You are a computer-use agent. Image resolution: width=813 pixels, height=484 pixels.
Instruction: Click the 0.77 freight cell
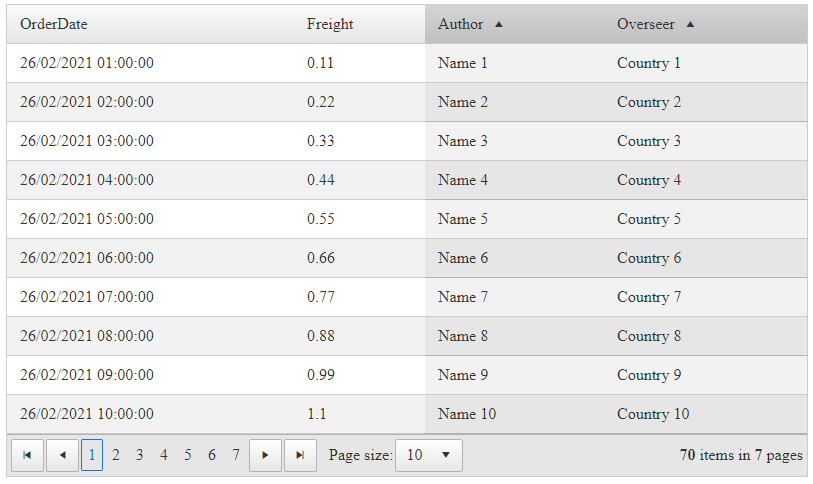coord(321,297)
